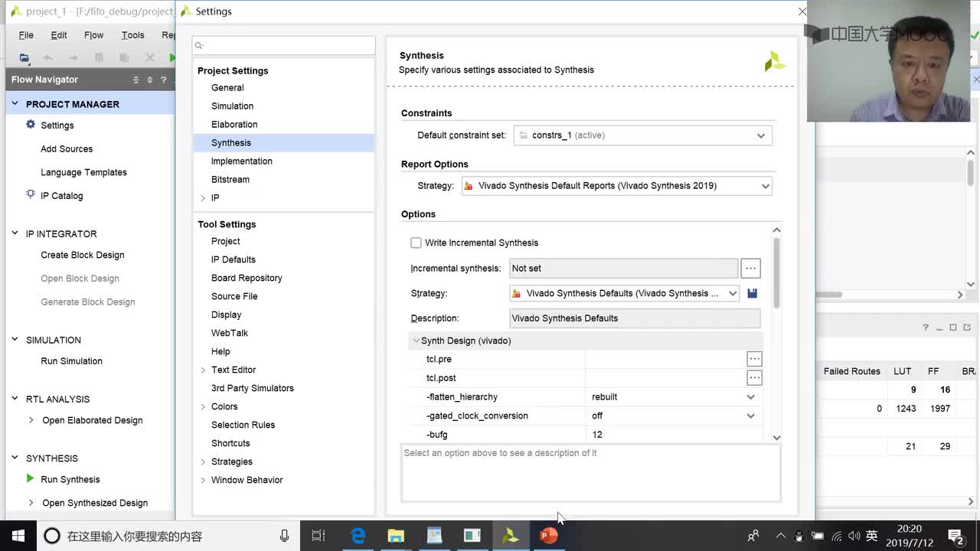Screen dimensions: 980x551
Task: Click green Run Synthesis arrow icon
Action: [30, 479]
